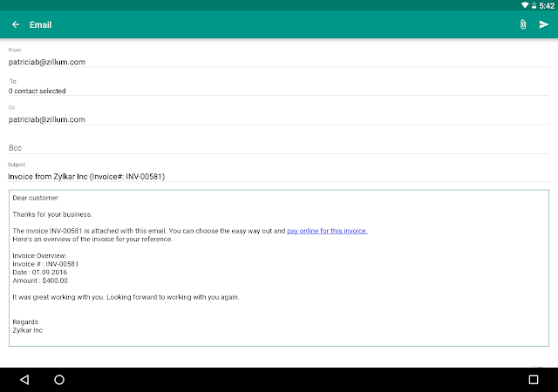
Task: Attach a file with the paperclip icon
Action: pos(523,24)
